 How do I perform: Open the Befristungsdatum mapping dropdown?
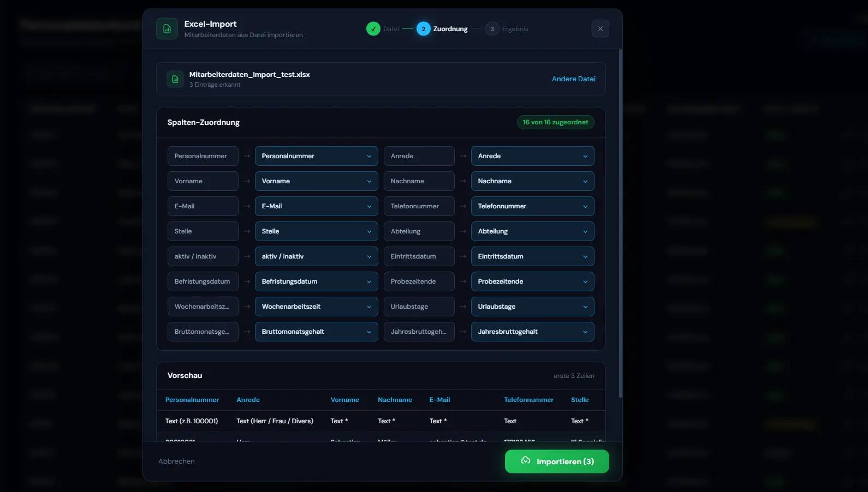[x=316, y=281]
